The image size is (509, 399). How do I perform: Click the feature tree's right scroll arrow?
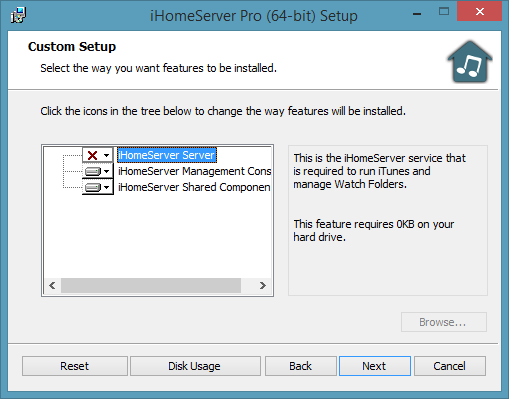[263, 286]
